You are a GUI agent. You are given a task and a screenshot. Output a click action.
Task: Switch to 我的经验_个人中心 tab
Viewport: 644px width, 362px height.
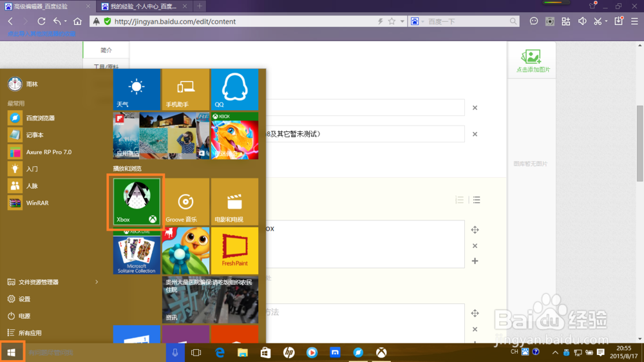click(x=144, y=6)
